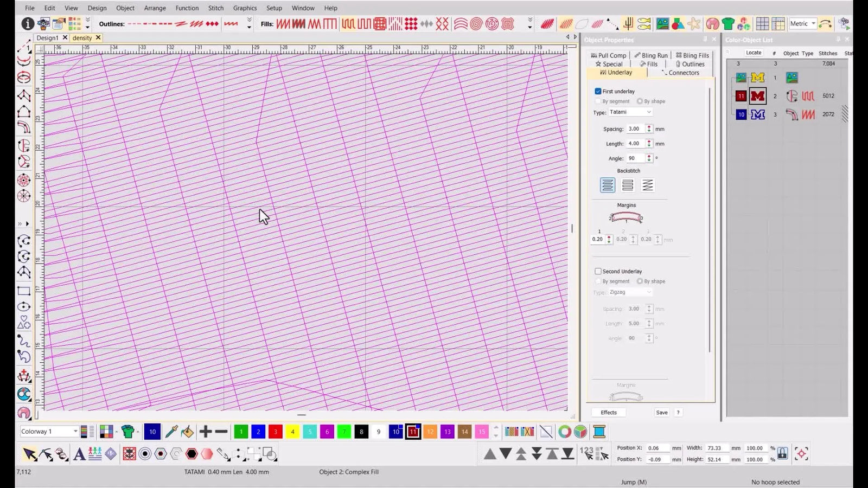The width and height of the screenshot is (868, 488).
Task: Open the underlay Type dropdown showing Tatami
Action: [x=648, y=112]
